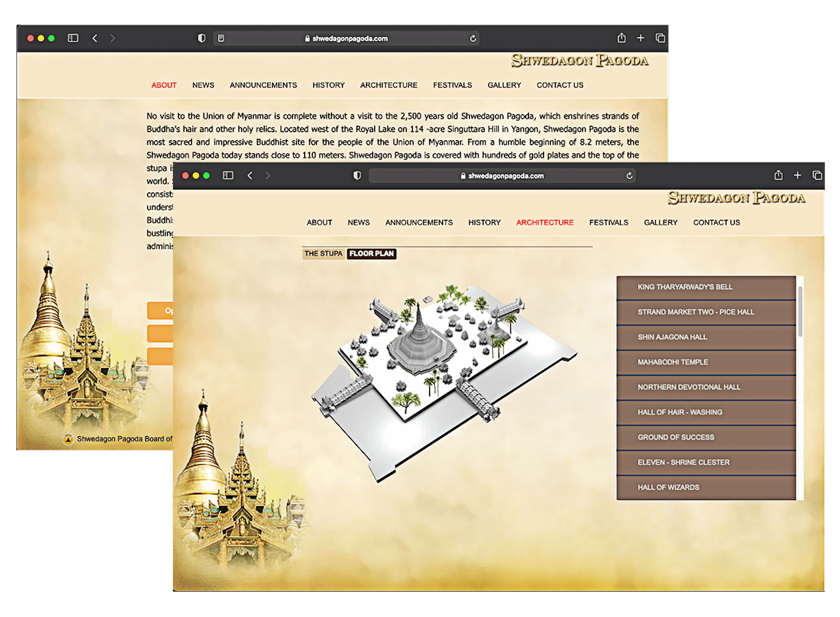Open ANNOUNCEMENTS in front window navigation
Screen dimensions: 840x617
coord(419,222)
